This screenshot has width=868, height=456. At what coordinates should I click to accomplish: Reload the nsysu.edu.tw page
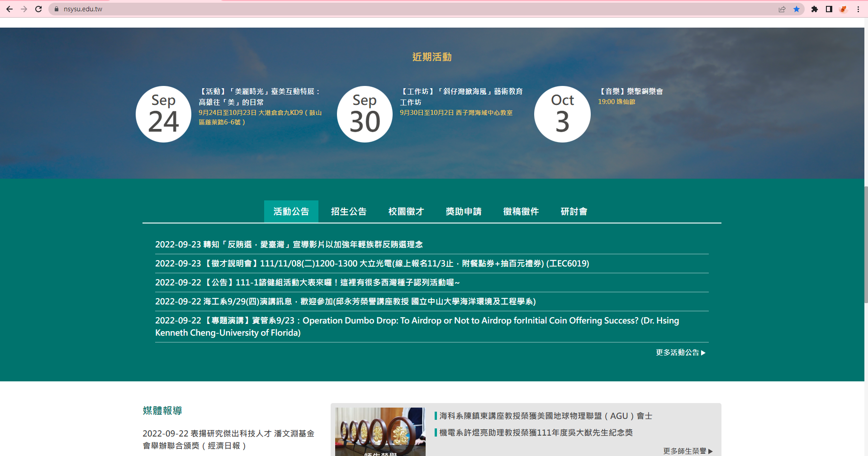[x=38, y=9]
